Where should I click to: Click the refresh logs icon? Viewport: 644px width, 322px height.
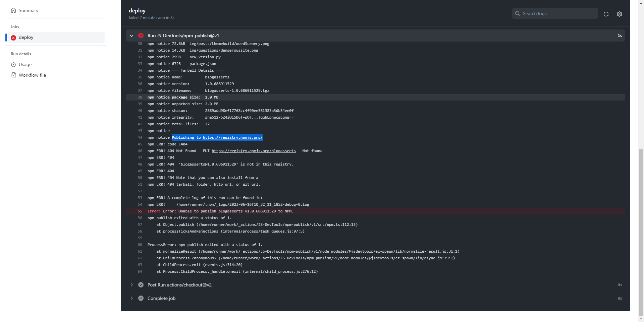pyautogui.click(x=606, y=14)
